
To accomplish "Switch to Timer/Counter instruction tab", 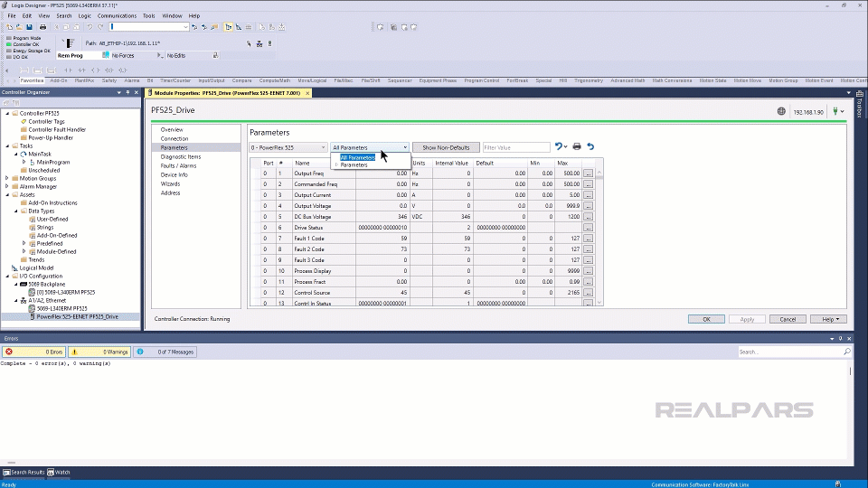I will [175, 80].
